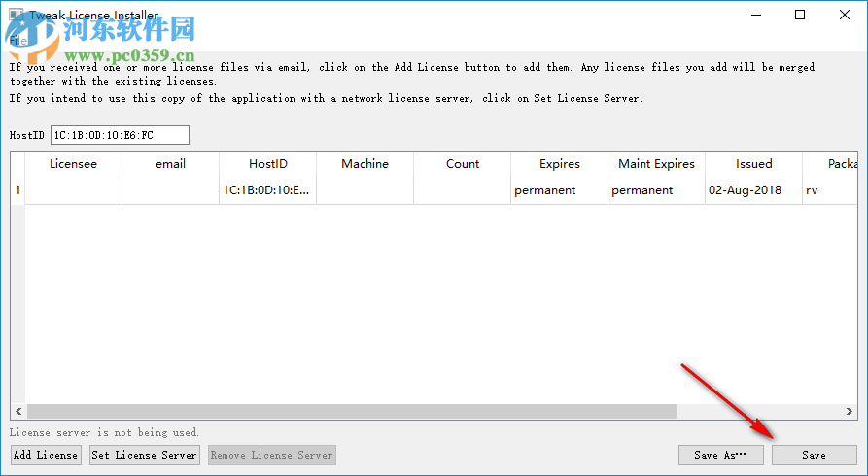Select the 02-Aug-2018 issued date cell

click(x=753, y=190)
